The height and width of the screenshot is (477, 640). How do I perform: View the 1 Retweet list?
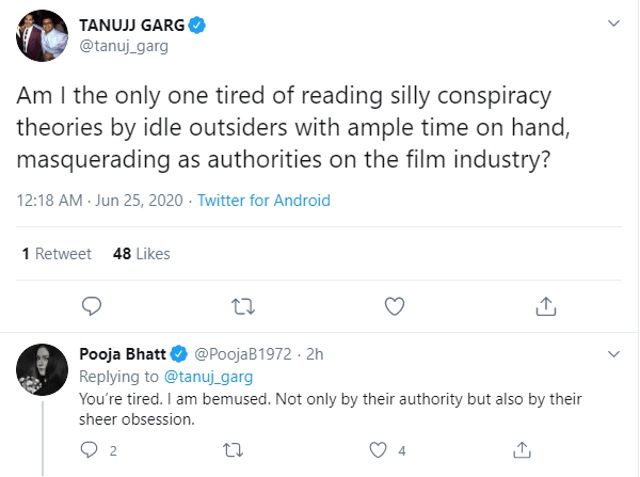click(x=56, y=254)
